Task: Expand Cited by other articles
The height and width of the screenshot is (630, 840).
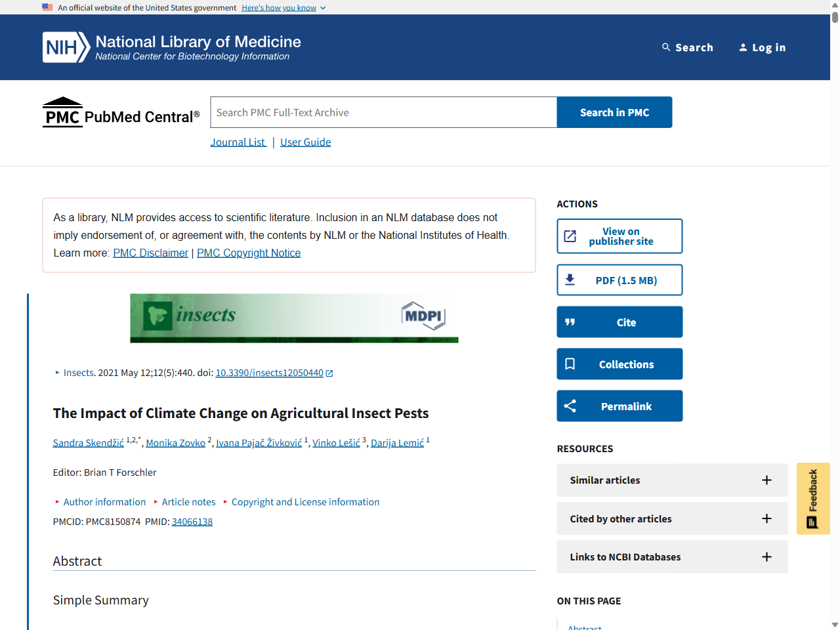Action: (766, 519)
